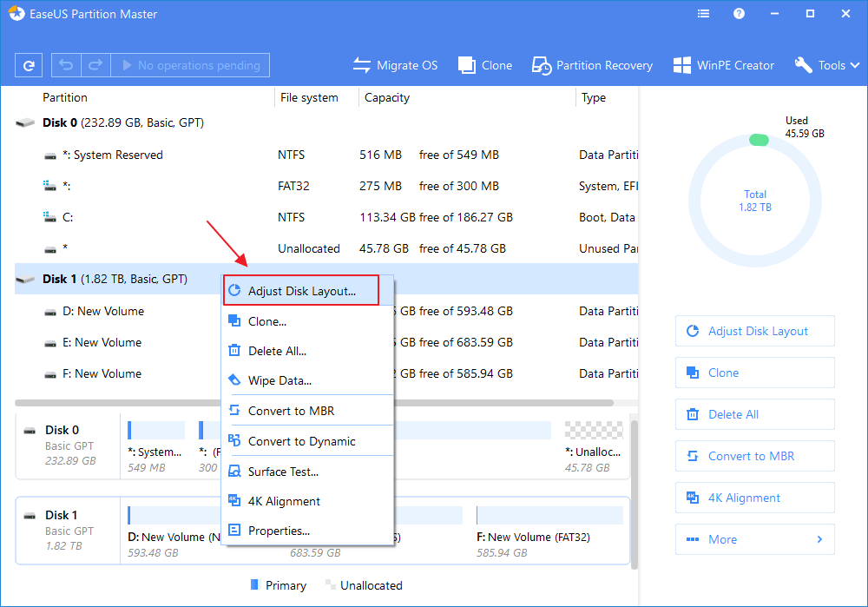Click the Unallocated legend color swatch
This screenshot has height=607, width=868.
click(x=330, y=584)
